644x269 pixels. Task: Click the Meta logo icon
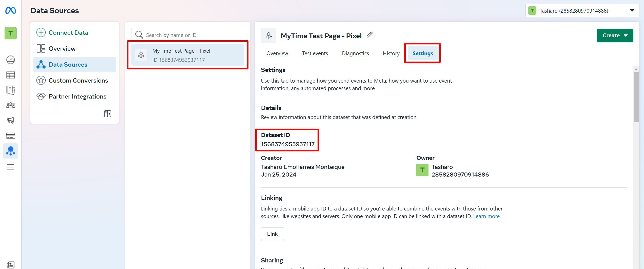coord(11,10)
